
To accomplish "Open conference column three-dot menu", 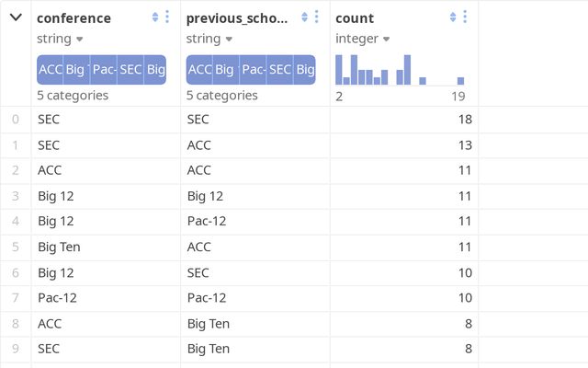I will [x=167, y=17].
